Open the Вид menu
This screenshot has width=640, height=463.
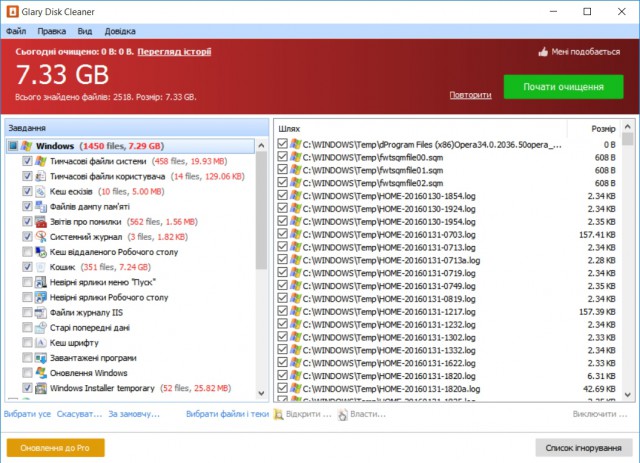click(x=84, y=31)
